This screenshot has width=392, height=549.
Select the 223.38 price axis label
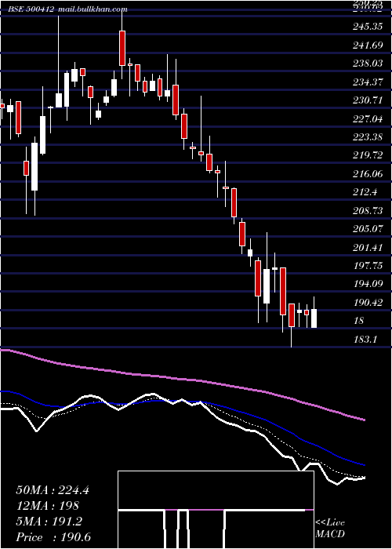(x=367, y=137)
